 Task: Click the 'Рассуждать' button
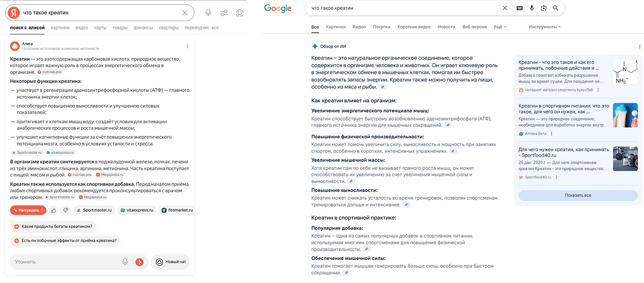28,210
